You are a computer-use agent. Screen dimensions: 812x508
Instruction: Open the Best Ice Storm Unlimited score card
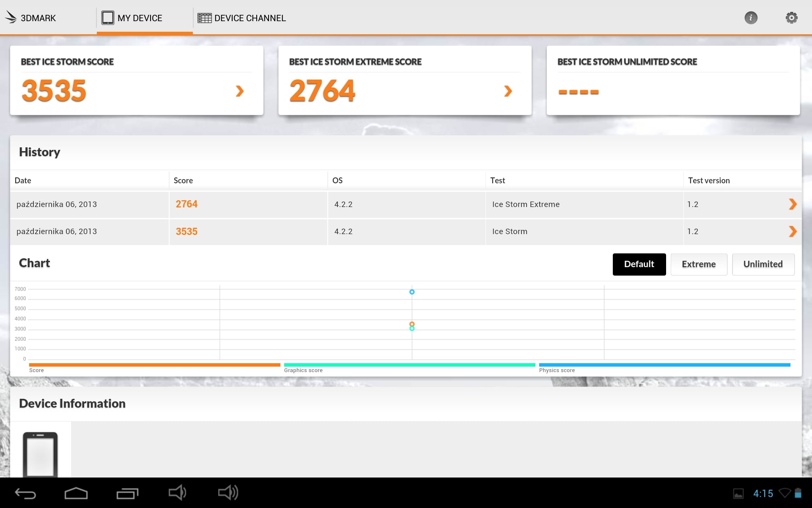tap(673, 80)
